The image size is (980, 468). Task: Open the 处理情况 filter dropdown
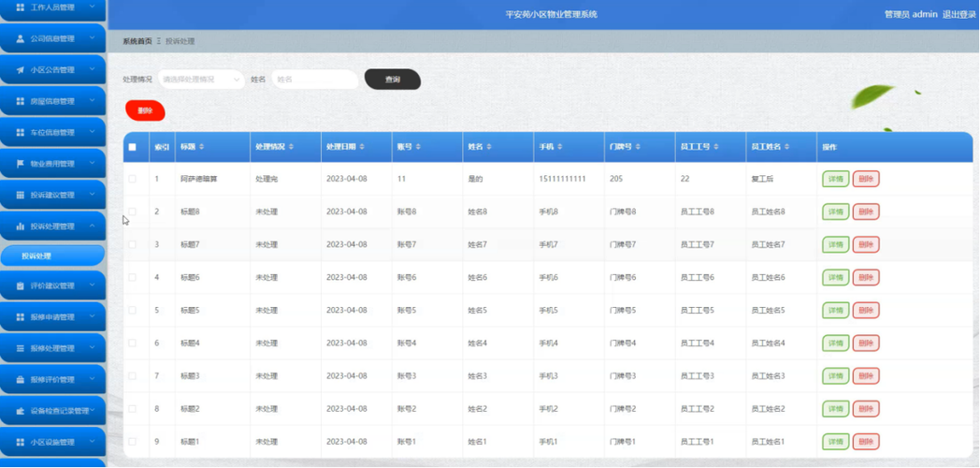tap(201, 80)
